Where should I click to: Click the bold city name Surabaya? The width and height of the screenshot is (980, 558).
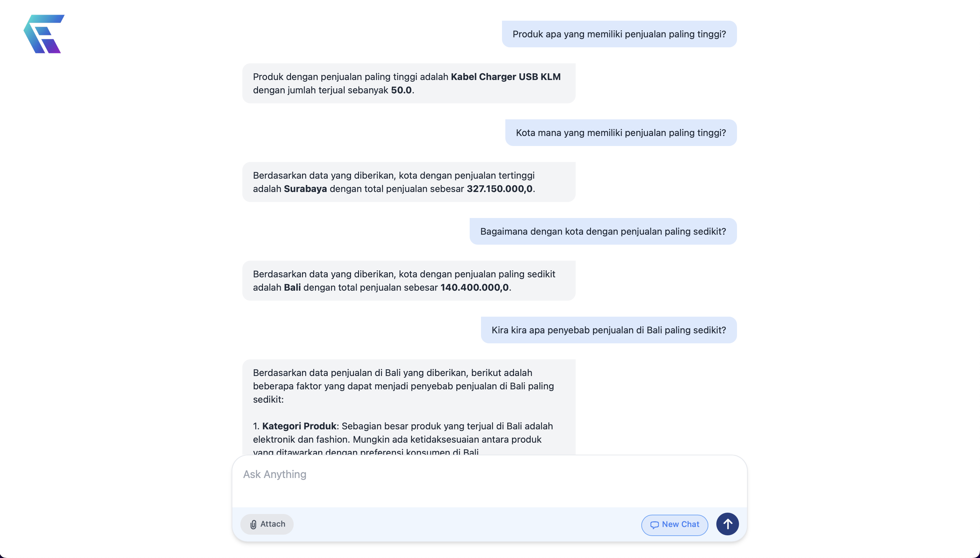point(305,189)
